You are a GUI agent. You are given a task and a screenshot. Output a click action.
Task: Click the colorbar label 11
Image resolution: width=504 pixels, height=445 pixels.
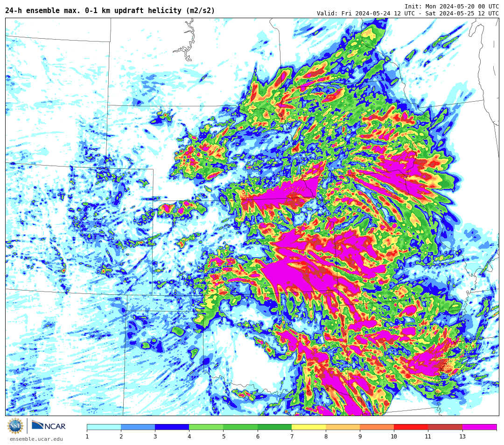428,436
